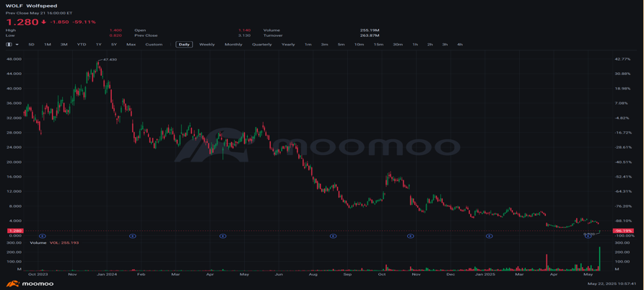
Task: Switch to Quarterly candles
Action: click(x=261, y=44)
